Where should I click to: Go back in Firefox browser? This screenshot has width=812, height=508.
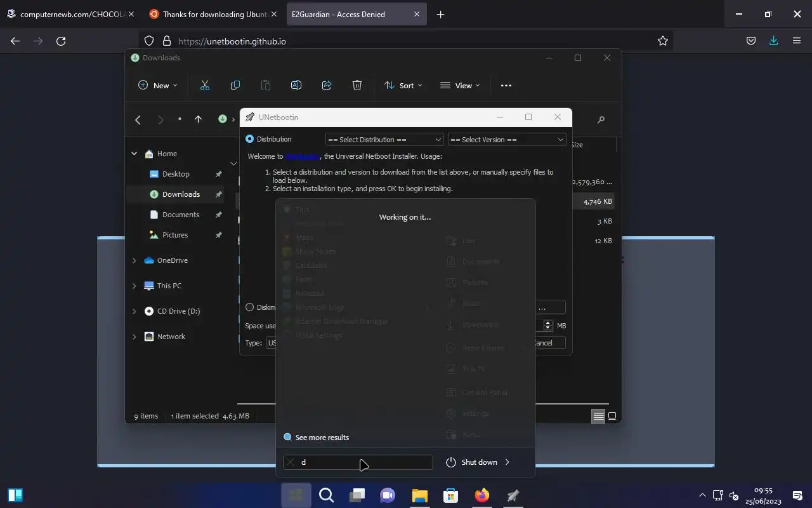(15, 41)
